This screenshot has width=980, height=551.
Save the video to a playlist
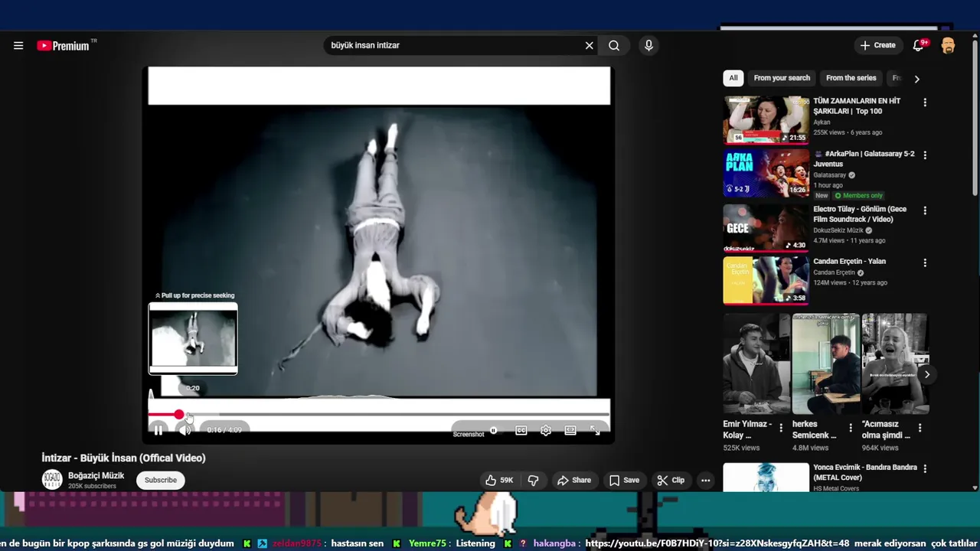pyautogui.click(x=624, y=480)
